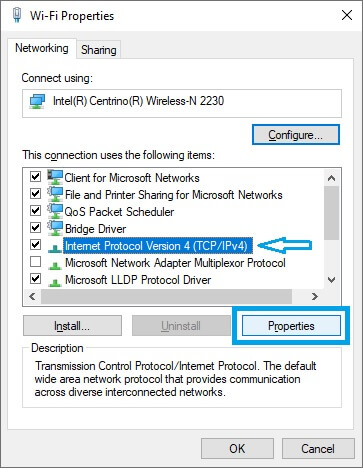Click the vertical scrollbar thumb in items list
This screenshot has width=363, height=468.
tap(331, 213)
